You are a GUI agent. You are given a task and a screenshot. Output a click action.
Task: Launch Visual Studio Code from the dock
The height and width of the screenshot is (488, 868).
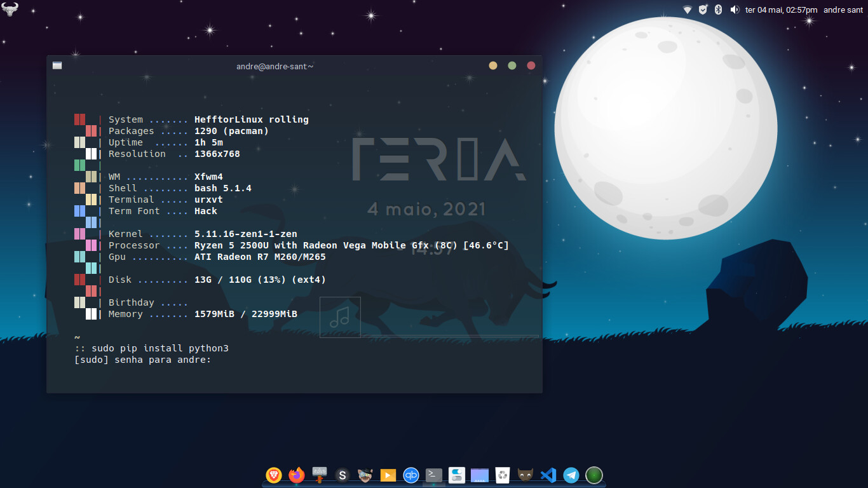tap(548, 475)
